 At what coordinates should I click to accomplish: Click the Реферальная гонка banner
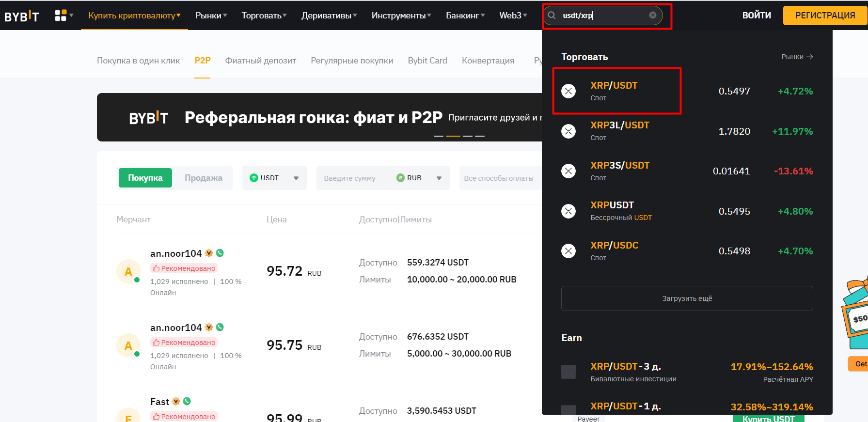pos(319,117)
